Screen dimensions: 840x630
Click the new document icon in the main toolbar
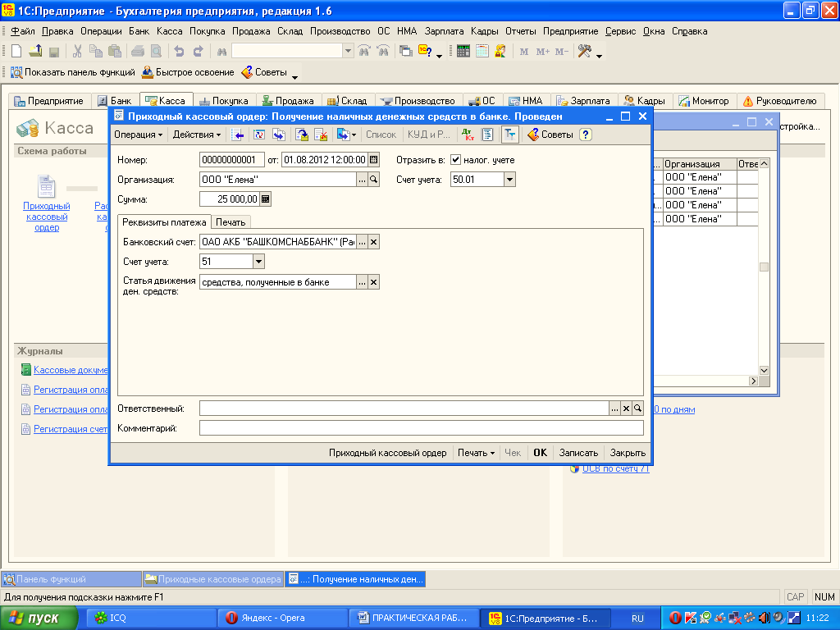[16, 51]
